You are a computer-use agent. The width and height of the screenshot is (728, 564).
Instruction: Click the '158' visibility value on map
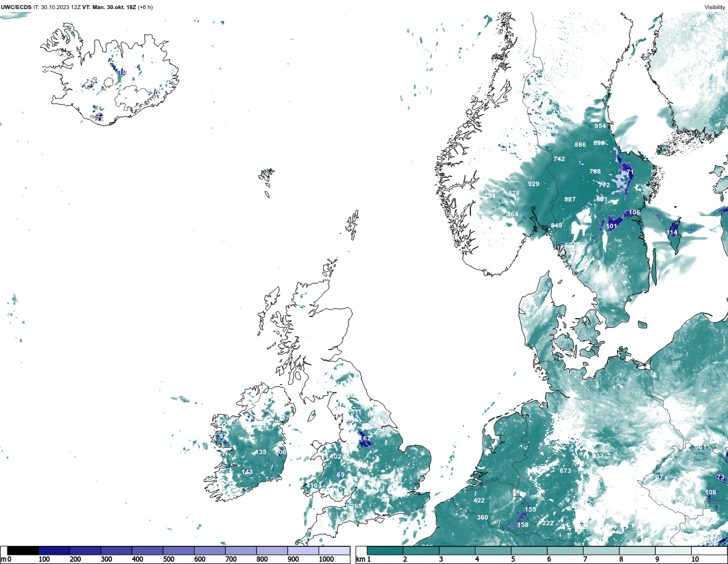pos(523,525)
